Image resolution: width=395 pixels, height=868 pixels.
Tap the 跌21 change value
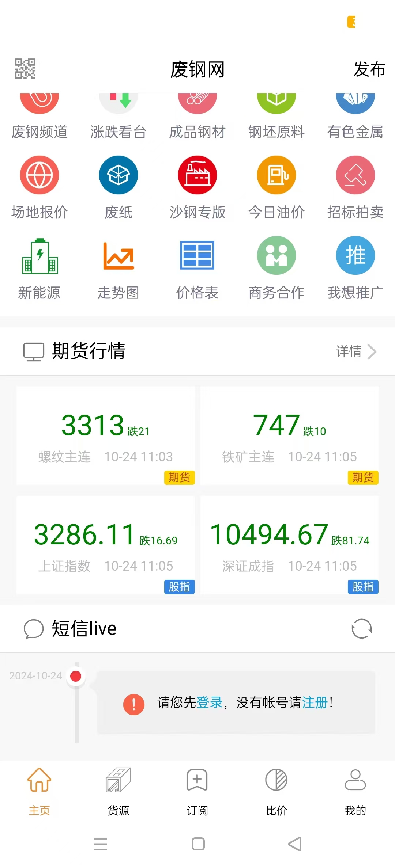click(x=139, y=431)
